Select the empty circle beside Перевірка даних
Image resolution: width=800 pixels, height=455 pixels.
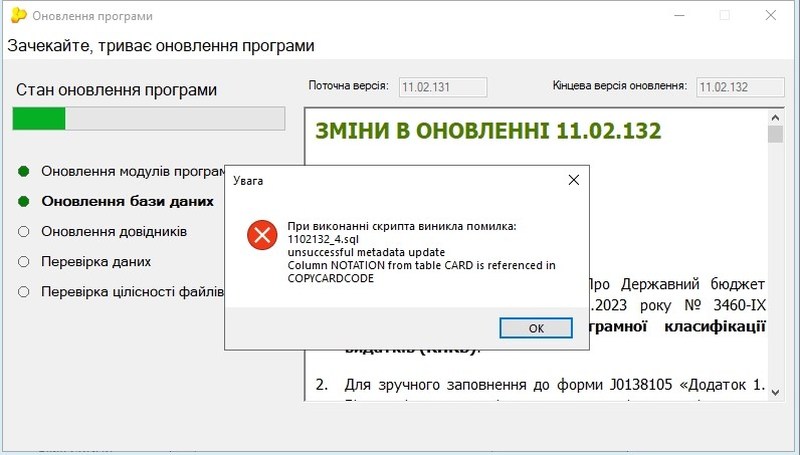(x=24, y=262)
